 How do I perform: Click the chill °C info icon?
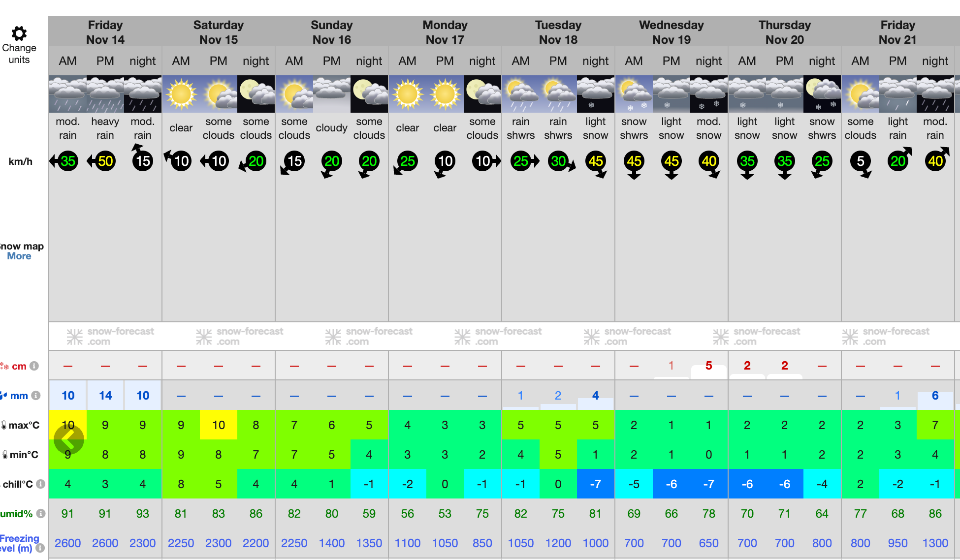(x=41, y=484)
